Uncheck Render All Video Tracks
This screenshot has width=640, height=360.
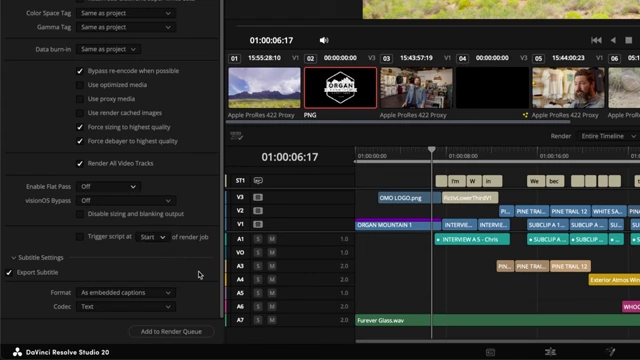(80, 163)
